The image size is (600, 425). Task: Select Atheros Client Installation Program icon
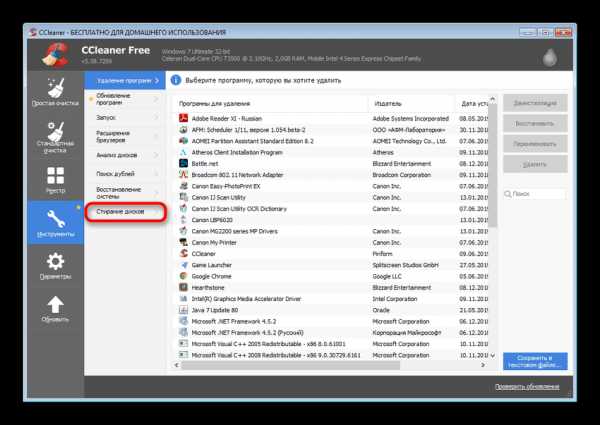coord(184,152)
